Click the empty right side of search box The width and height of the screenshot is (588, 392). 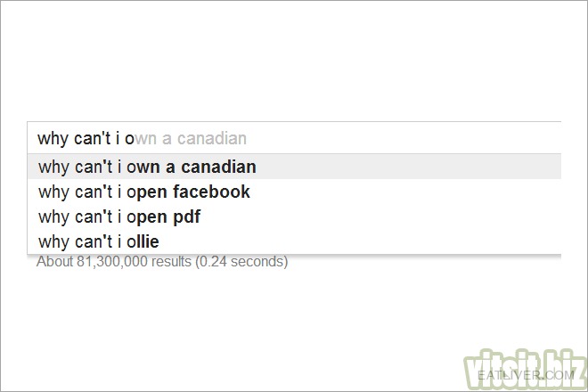(x=404, y=138)
